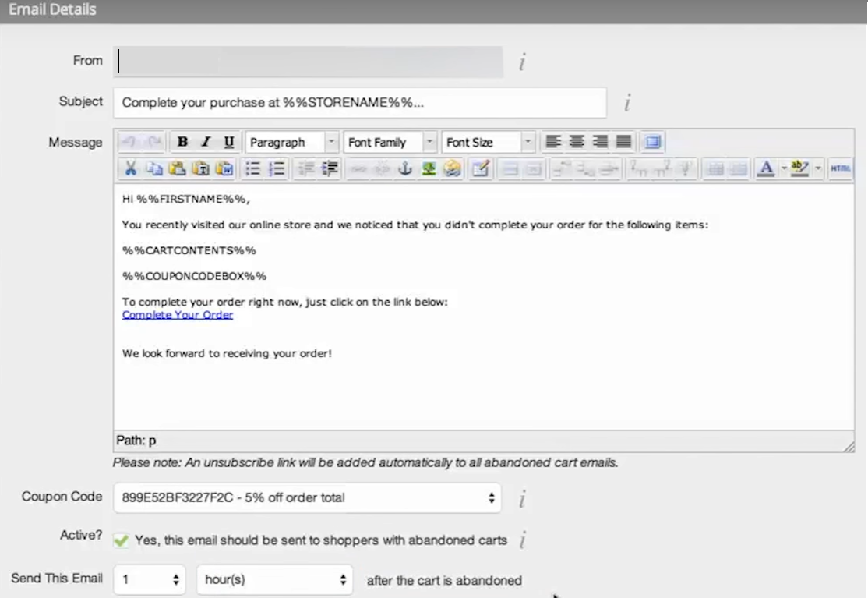868x598 pixels.
Task: Click the globe link icon beside the image icon
Action: tap(452, 168)
